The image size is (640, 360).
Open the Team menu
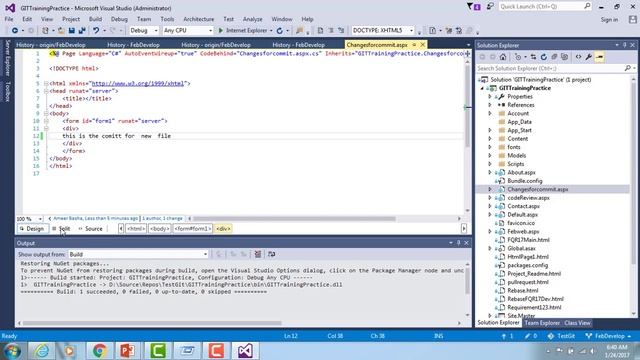144,19
